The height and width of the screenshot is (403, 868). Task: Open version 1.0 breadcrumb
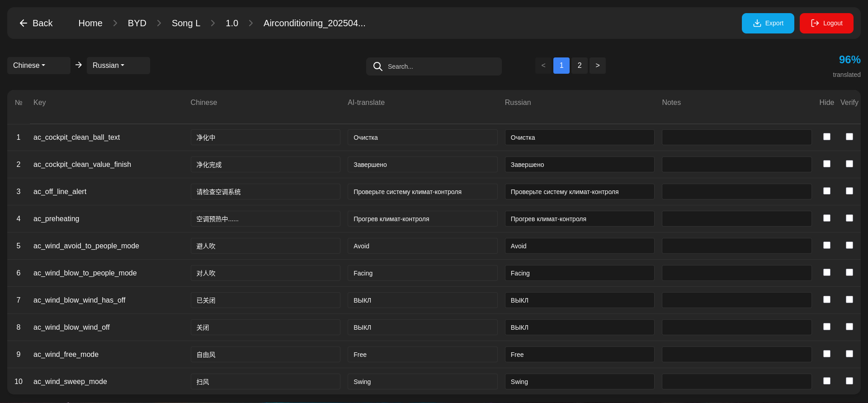[x=232, y=23]
